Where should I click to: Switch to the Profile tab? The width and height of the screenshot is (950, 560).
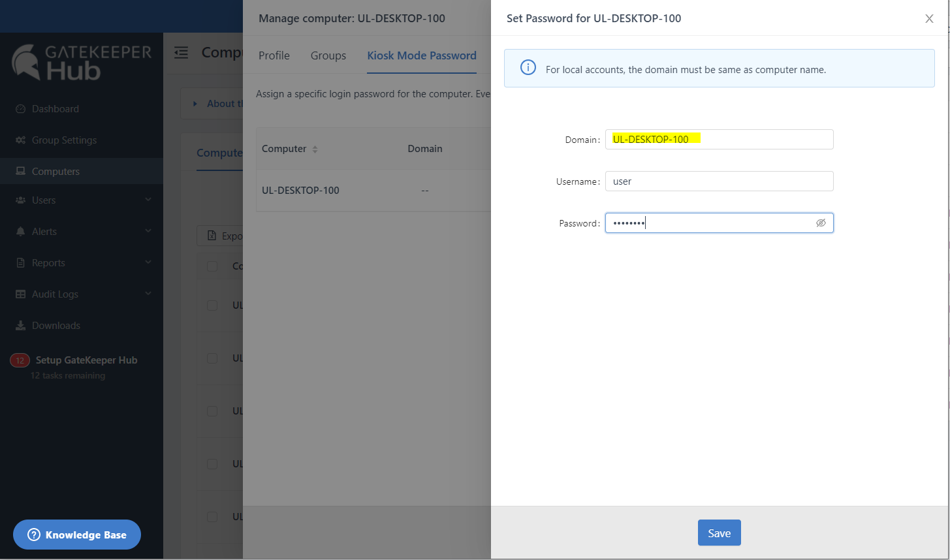[274, 55]
